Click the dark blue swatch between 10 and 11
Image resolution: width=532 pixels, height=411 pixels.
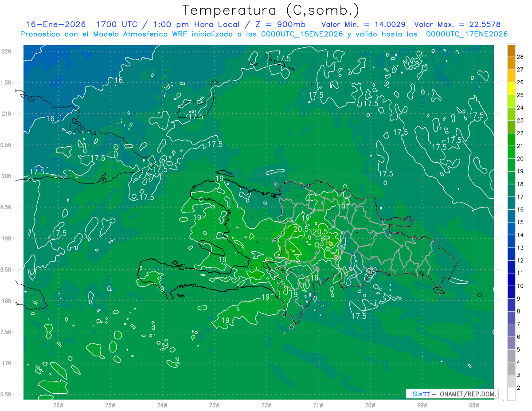pos(511,279)
